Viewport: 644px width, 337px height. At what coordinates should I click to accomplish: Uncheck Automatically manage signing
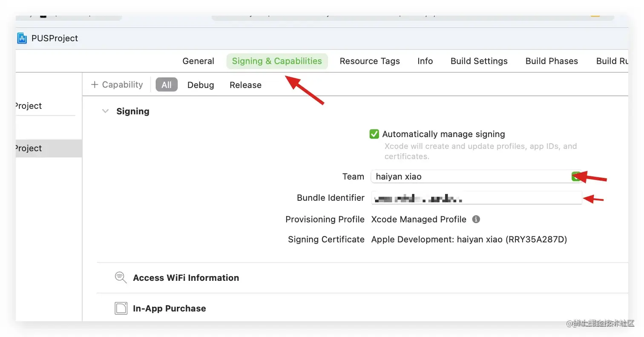point(374,134)
